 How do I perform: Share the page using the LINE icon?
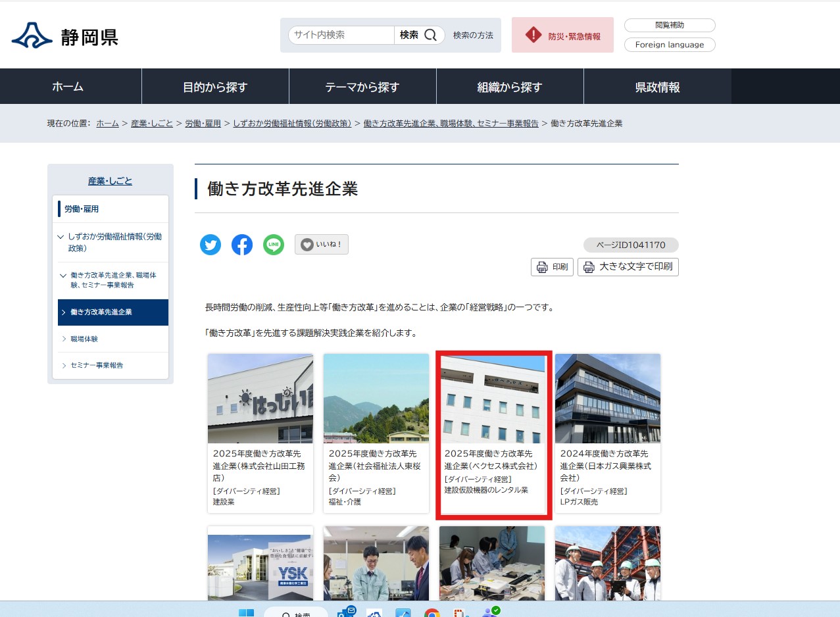(x=273, y=245)
